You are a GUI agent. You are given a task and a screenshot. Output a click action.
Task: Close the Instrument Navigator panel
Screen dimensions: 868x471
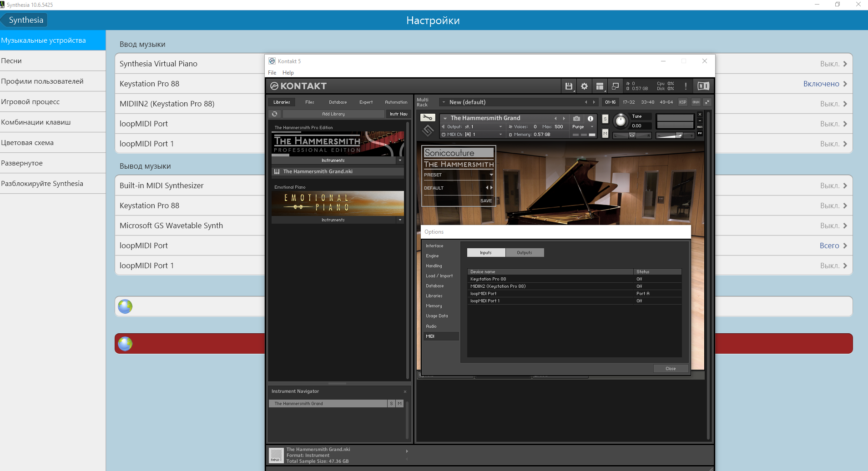[405, 391]
